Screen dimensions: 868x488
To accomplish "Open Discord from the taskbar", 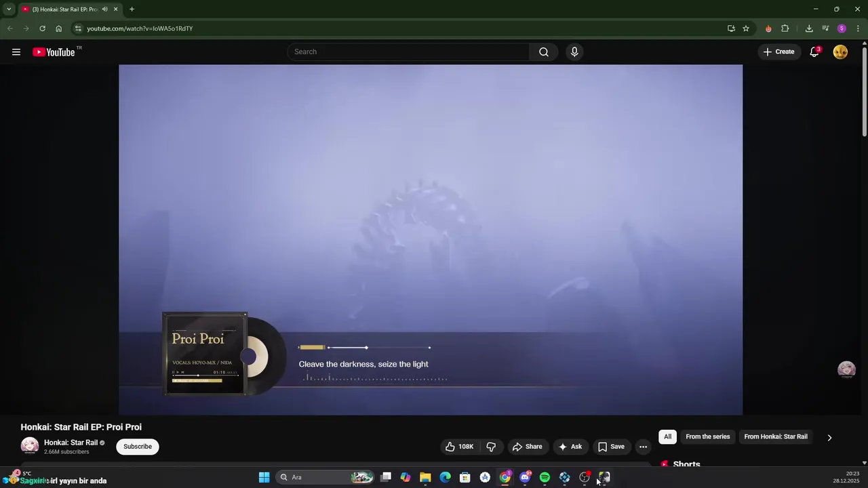I will click(x=525, y=477).
